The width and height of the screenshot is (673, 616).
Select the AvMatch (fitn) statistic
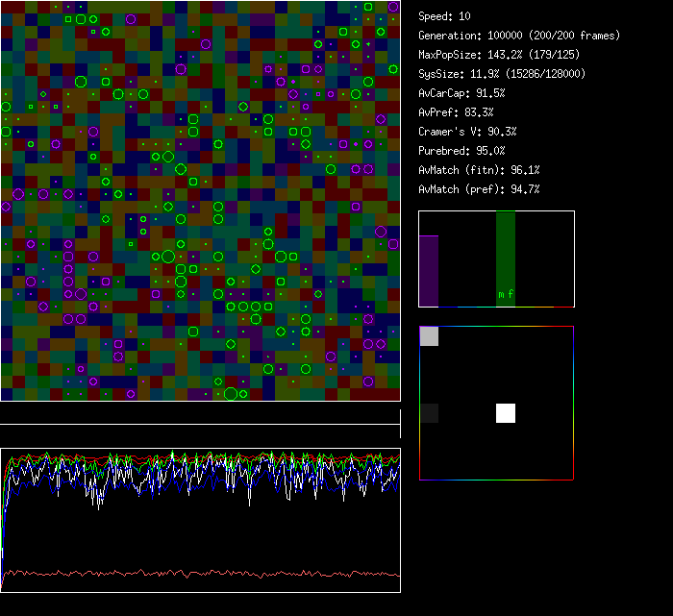coord(479,170)
